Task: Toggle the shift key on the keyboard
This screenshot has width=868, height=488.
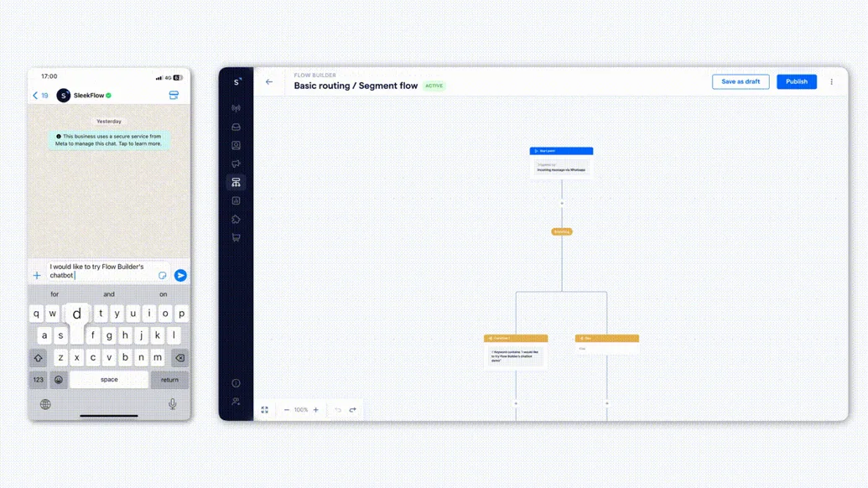Action: (39, 358)
